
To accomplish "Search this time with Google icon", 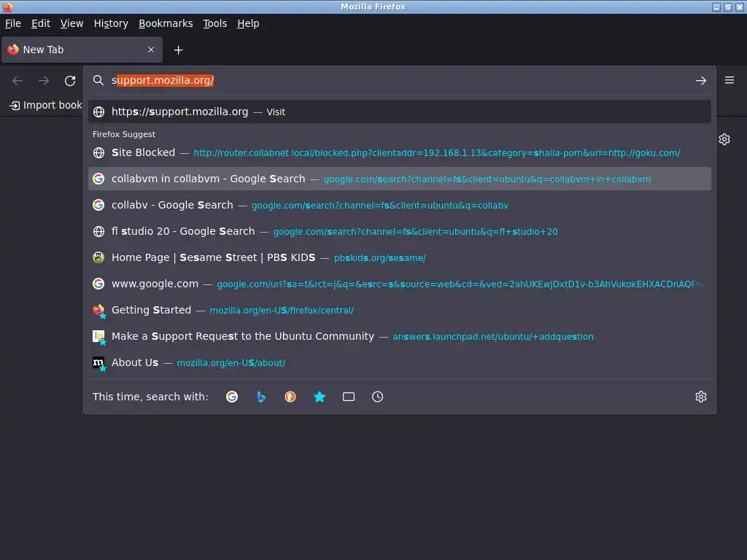I will pos(232,397).
